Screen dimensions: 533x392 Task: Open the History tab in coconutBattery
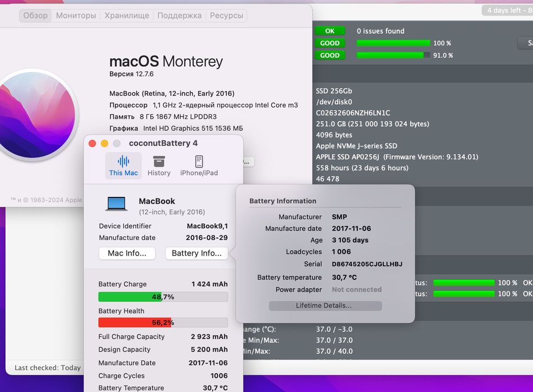pos(159,165)
